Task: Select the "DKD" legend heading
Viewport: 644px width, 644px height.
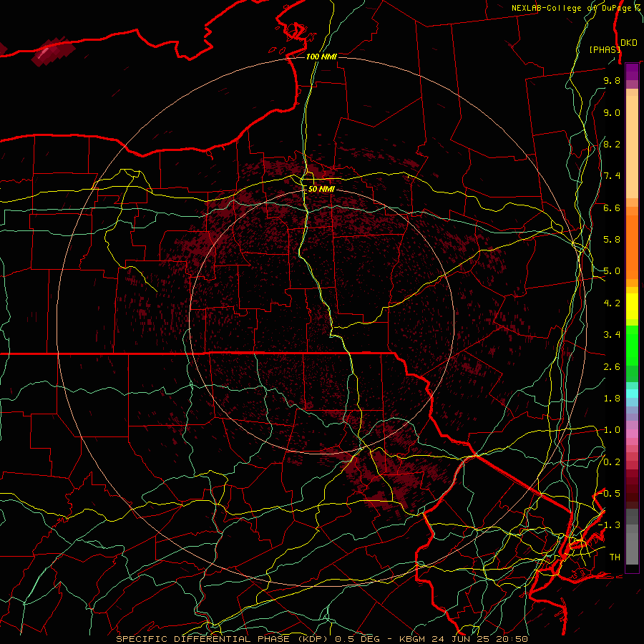Action: click(629, 43)
